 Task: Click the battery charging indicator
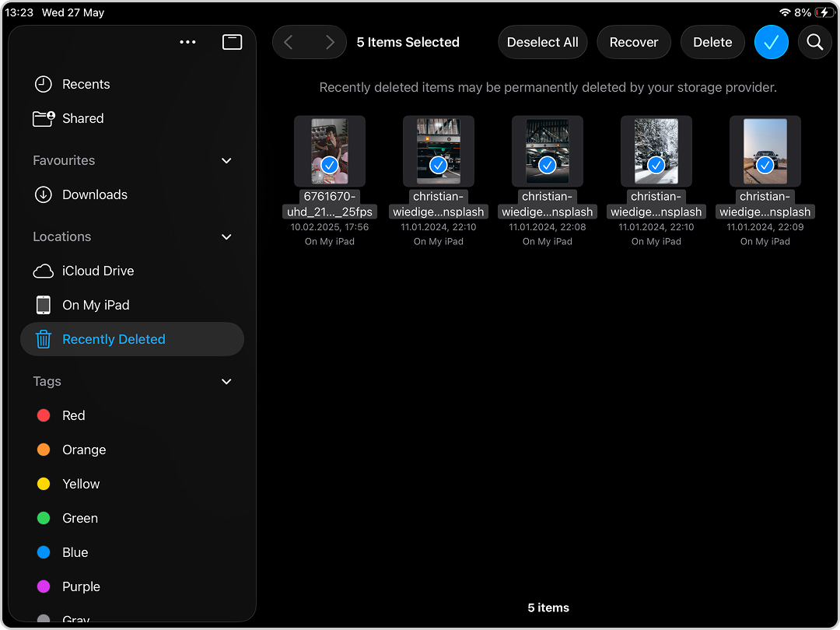824,12
